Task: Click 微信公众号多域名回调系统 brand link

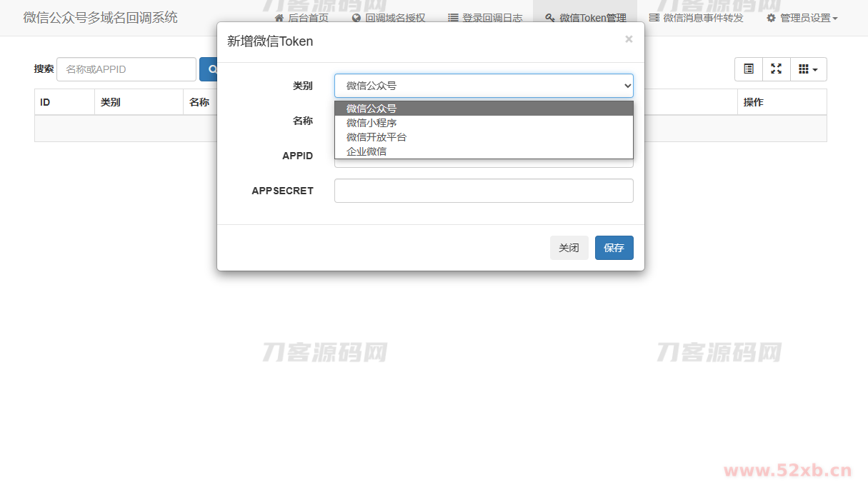Action: pyautogui.click(x=101, y=18)
